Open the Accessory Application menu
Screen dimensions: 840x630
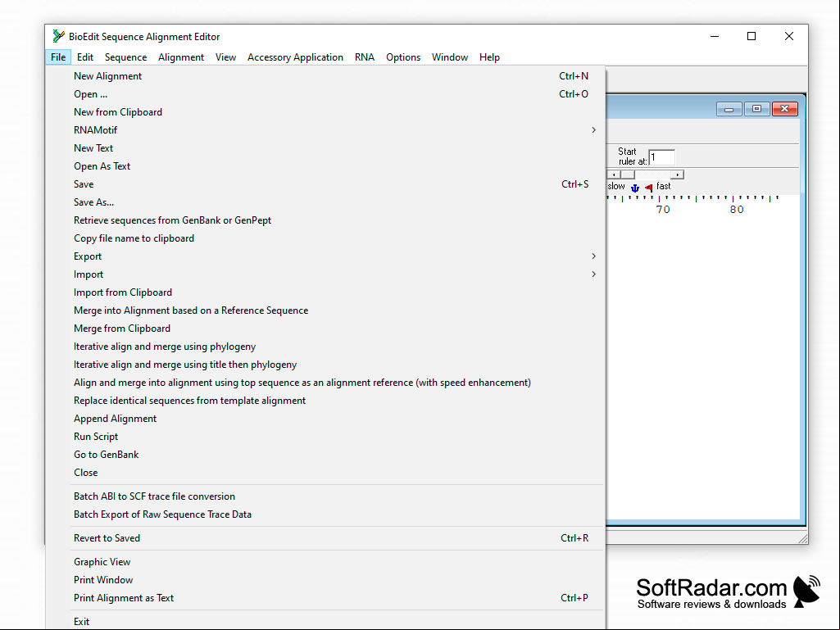pos(295,57)
